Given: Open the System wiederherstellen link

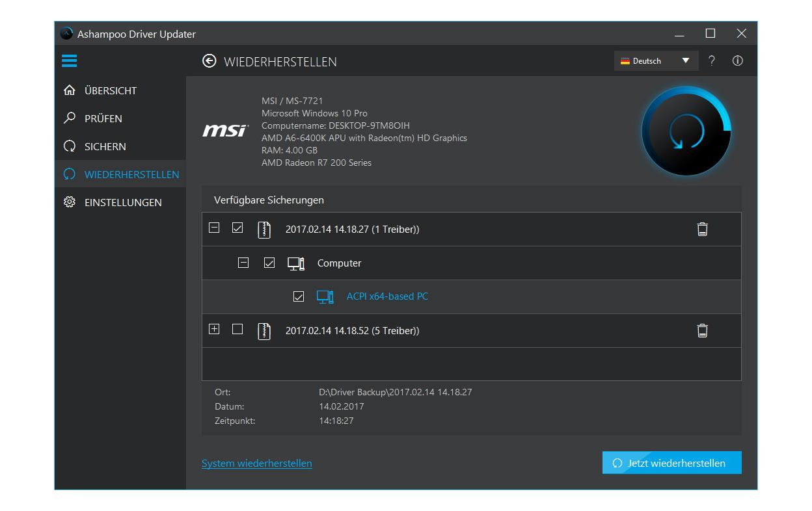Looking at the screenshot, I should point(257,464).
